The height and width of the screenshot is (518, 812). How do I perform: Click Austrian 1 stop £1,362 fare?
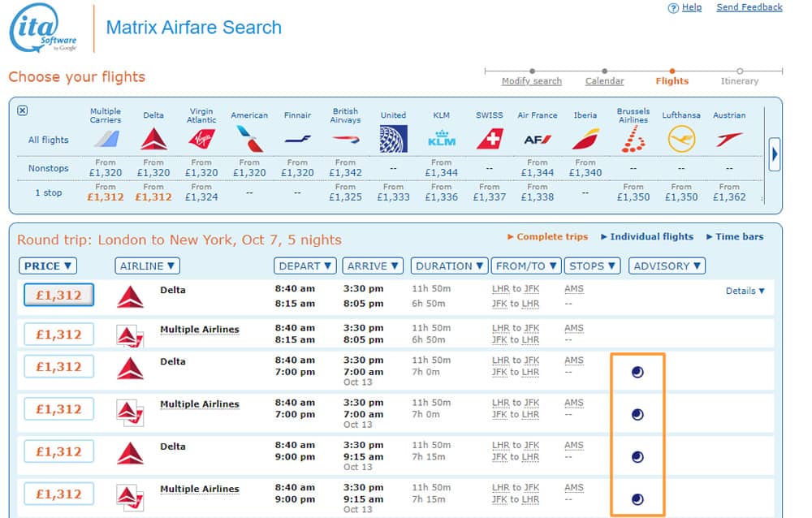730,196
